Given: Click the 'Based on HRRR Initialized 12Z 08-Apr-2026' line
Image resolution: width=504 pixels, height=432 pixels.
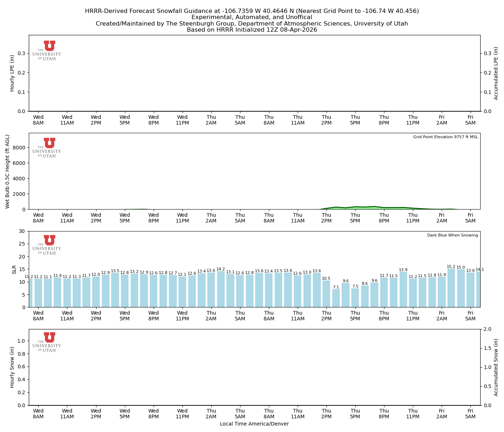Looking at the screenshot, I should (252, 30).
